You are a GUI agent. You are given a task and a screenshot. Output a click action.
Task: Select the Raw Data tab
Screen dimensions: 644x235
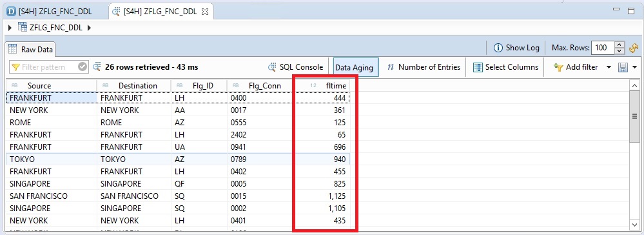tap(31, 49)
